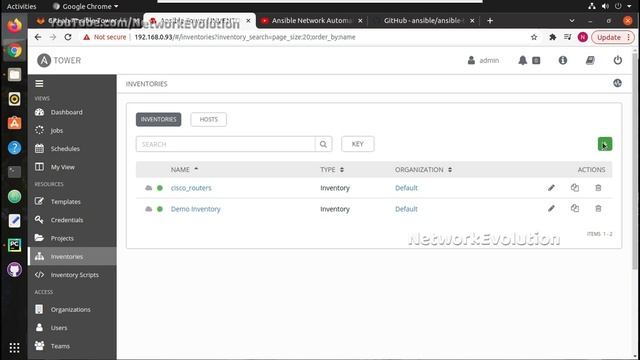Delete the cisco_routers inventory
The image size is (640, 360).
click(x=598, y=188)
